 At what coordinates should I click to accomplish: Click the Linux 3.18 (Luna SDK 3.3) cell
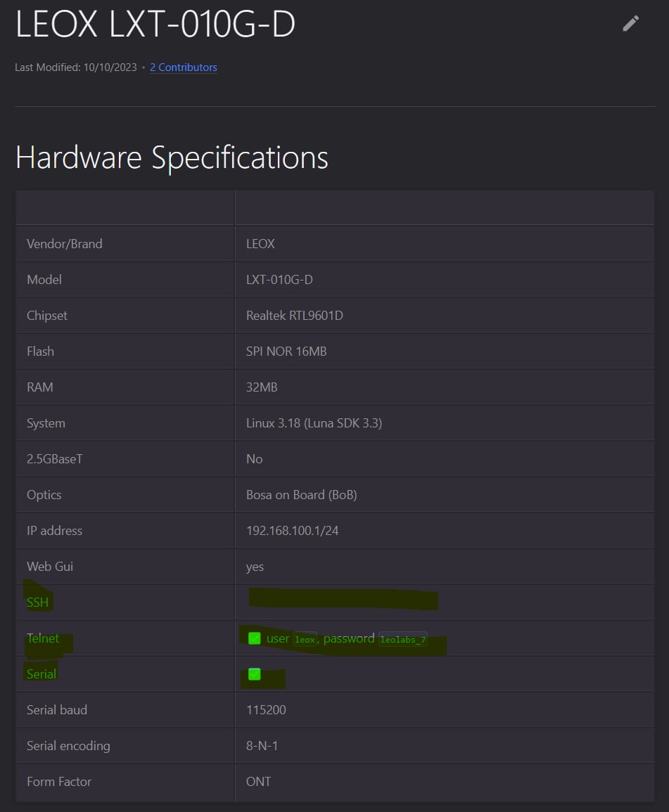point(314,423)
